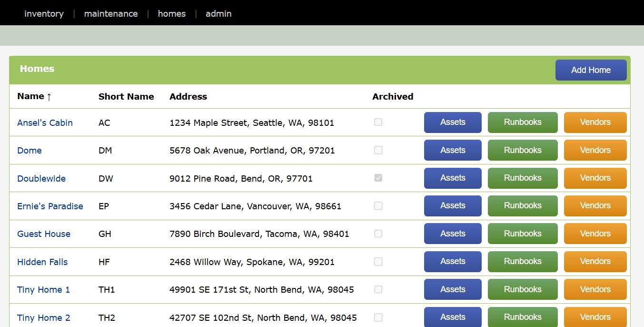644x327 pixels.
Task: Open the maintenance menu
Action: coord(111,14)
